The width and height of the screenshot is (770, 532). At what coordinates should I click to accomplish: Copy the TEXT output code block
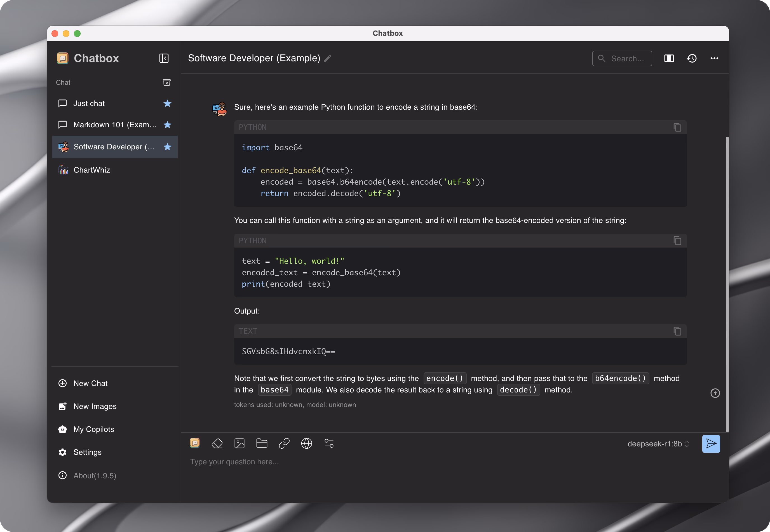point(677,331)
